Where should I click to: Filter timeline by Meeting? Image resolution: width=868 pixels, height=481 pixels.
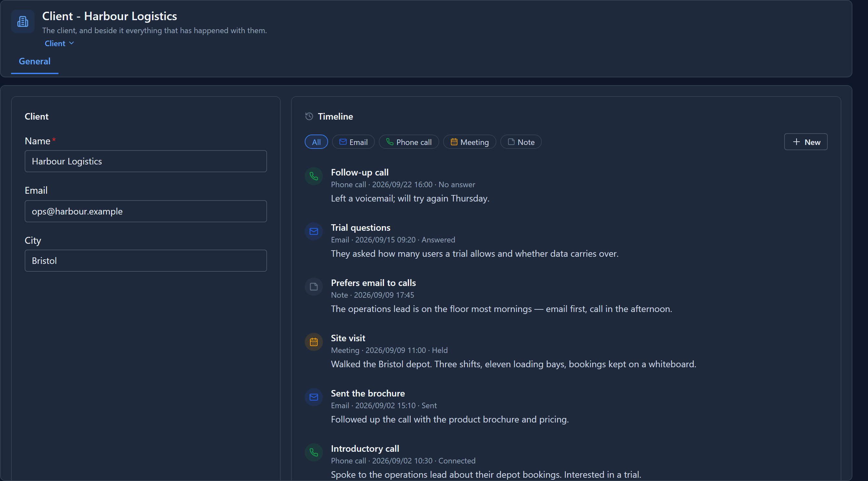469,142
